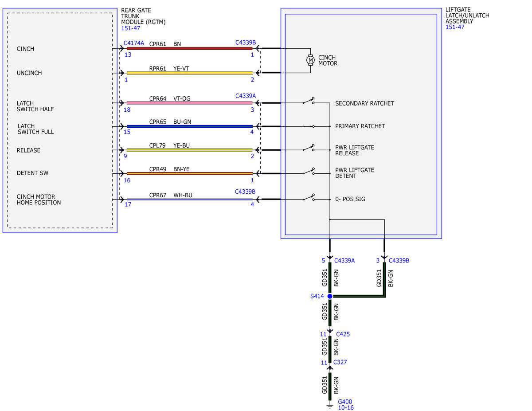Click pin number 11 beside C327
The width and height of the screenshot is (532, 411).
[x=324, y=363]
